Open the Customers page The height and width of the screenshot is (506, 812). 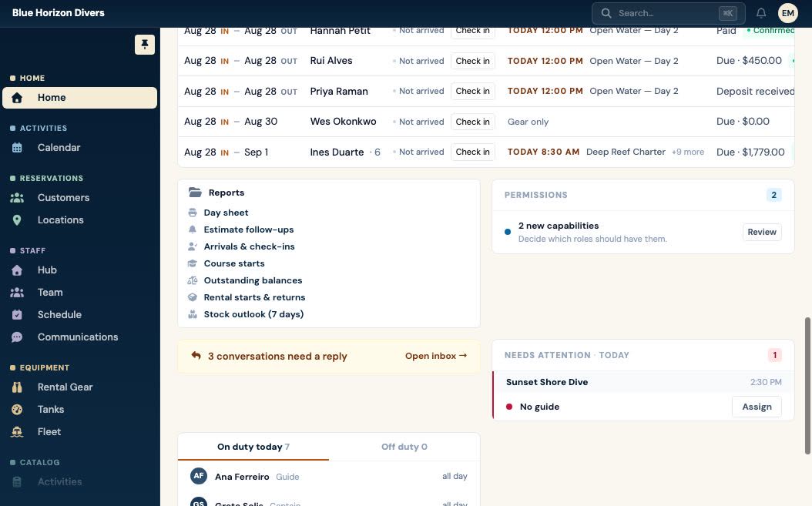[x=80, y=198]
